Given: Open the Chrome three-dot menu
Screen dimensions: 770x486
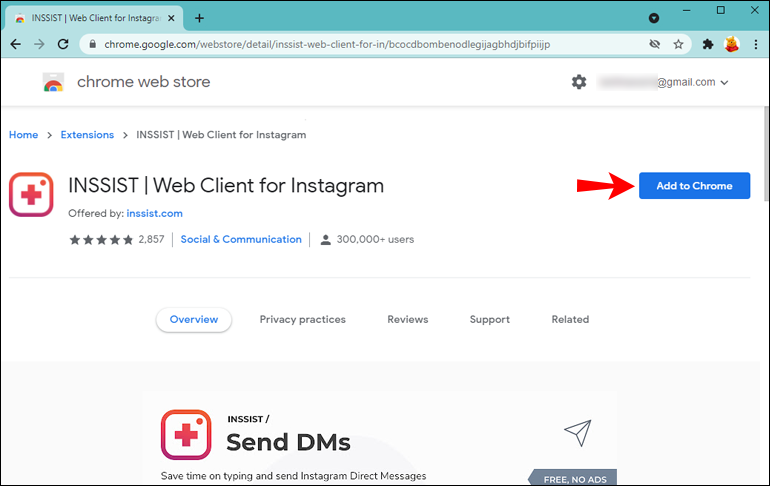Looking at the screenshot, I should 756,44.
